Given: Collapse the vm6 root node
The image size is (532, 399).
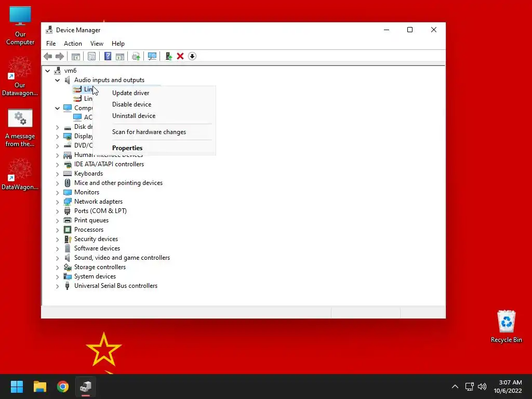Looking at the screenshot, I should coord(47,71).
